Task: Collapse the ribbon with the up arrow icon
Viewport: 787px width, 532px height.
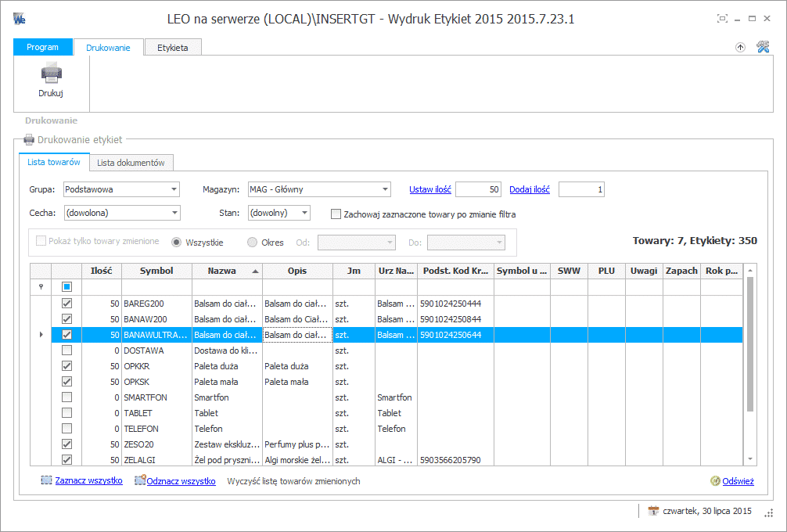Action: point(740,47)
